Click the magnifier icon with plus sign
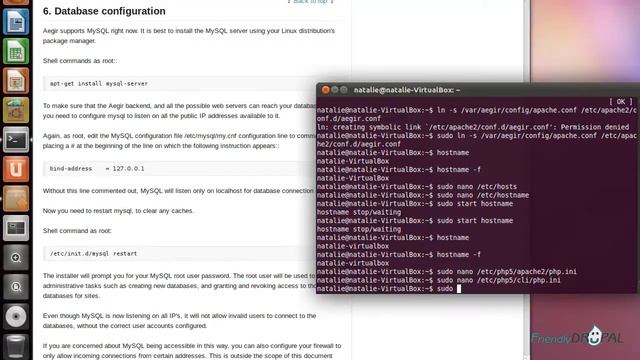This screenshot has height=360, width=640. [x=16, y=258]
